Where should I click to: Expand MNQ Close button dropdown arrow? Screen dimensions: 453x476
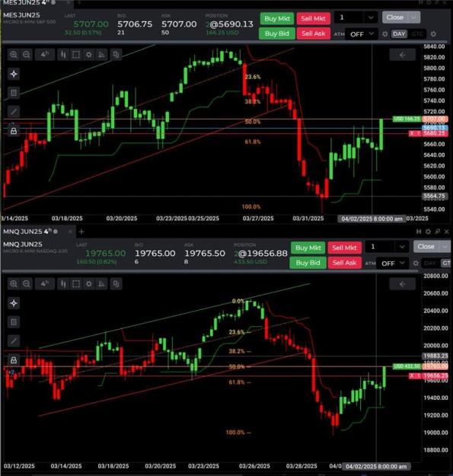click(x=445, y=247)
